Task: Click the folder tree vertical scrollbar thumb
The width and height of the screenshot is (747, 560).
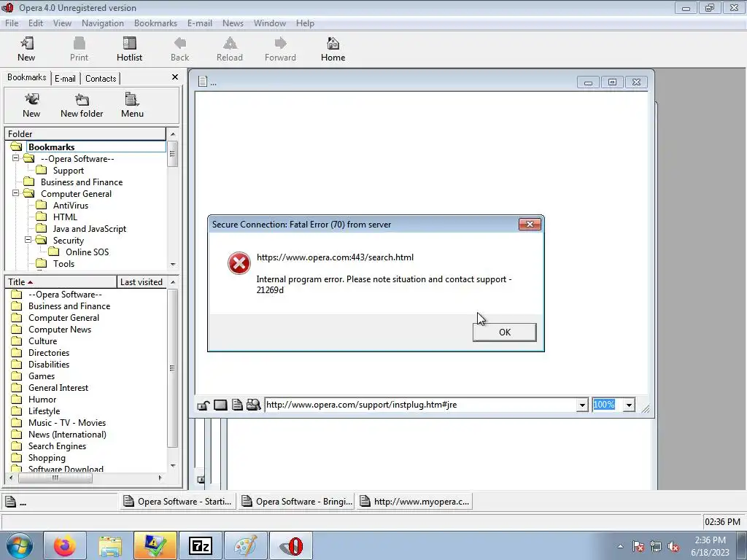Action: tap(172, 154)
